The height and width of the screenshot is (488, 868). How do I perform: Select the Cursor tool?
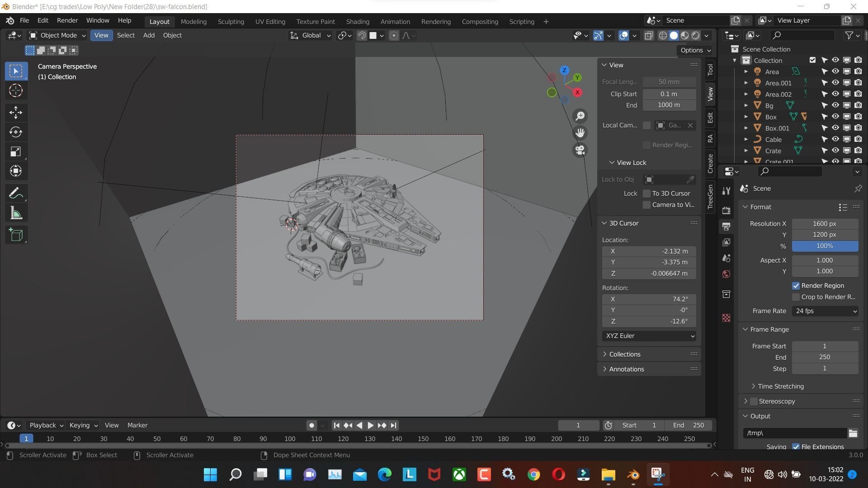(x=16, y=91)
